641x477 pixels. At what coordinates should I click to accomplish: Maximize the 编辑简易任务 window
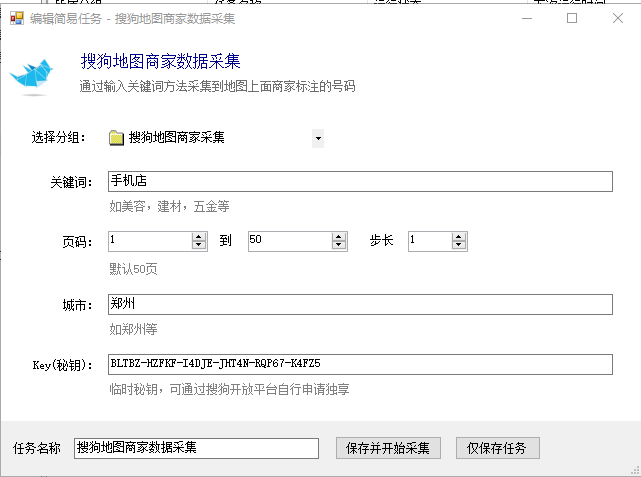[572, 18]
